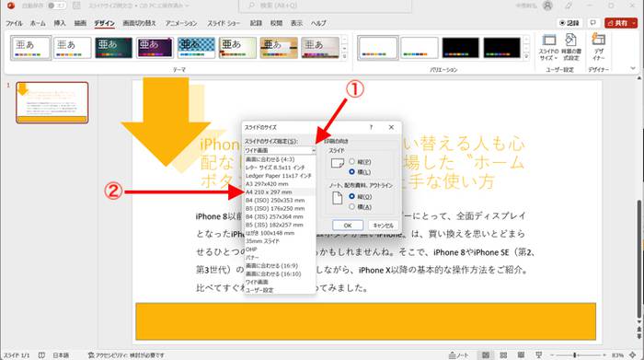Select the last black variant thumbnail

(502, 48)
